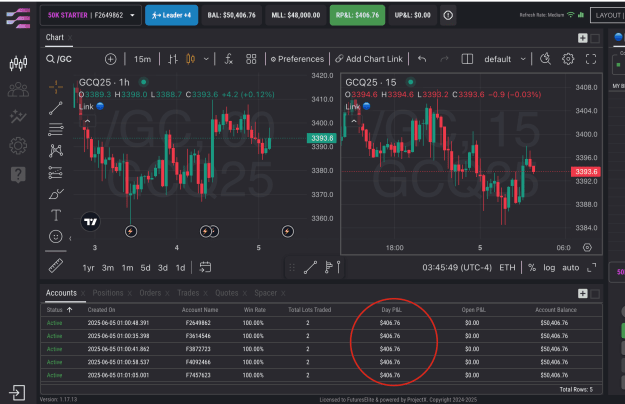Add panel with plus icon above chart
The image size is (625, 404).
coord(582,38)
